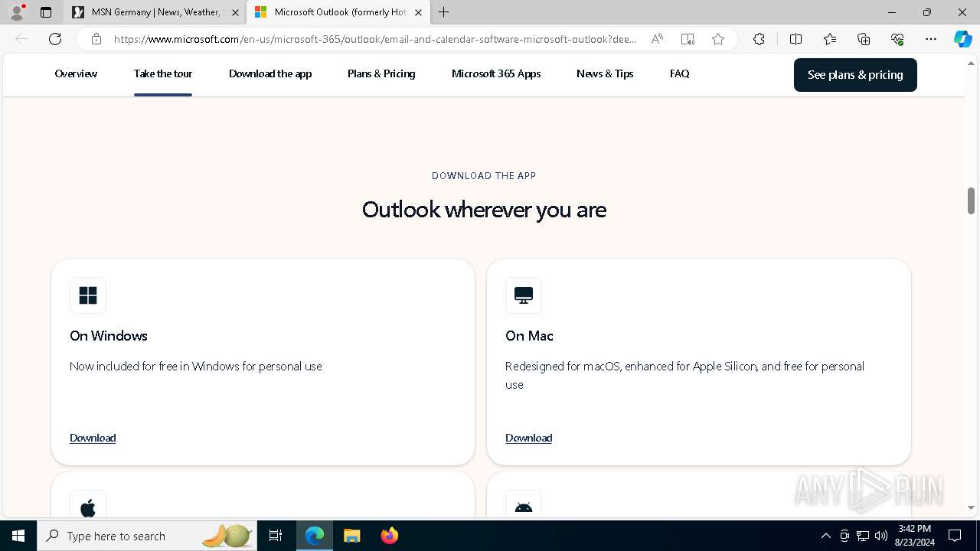
Task: Enter Immersive Reader icon
Action: 688,39
